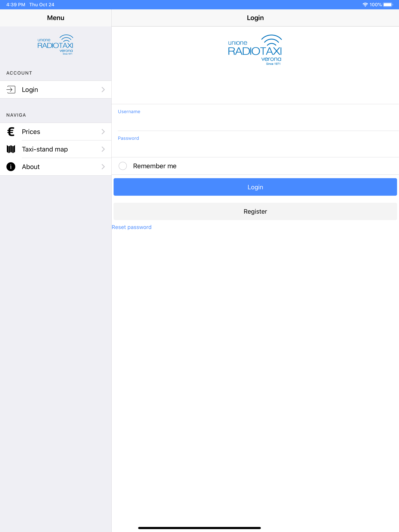399x532 pixels.
Task: Click the Reset password link
Action: tap(132, 227)
